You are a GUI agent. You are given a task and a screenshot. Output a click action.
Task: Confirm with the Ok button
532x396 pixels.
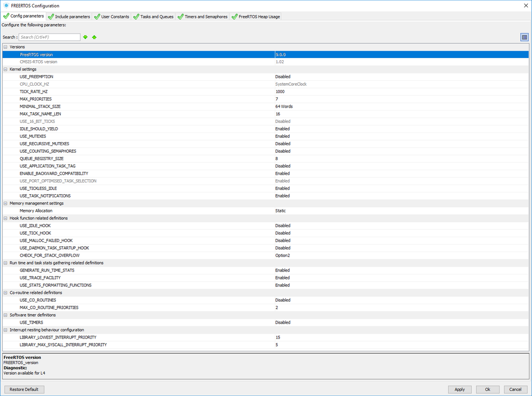pyautogui.click(x=488, y=390)
